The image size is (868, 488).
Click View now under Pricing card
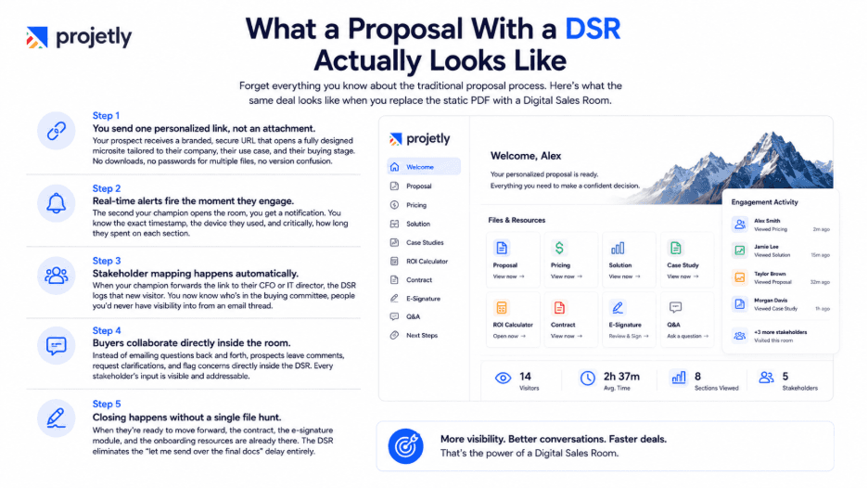click(567, 276)
